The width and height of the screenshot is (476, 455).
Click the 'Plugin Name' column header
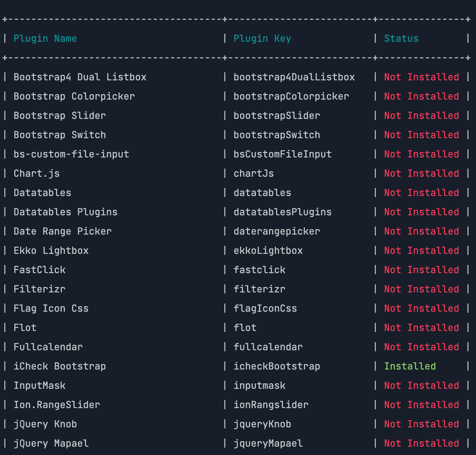point(45,39)
